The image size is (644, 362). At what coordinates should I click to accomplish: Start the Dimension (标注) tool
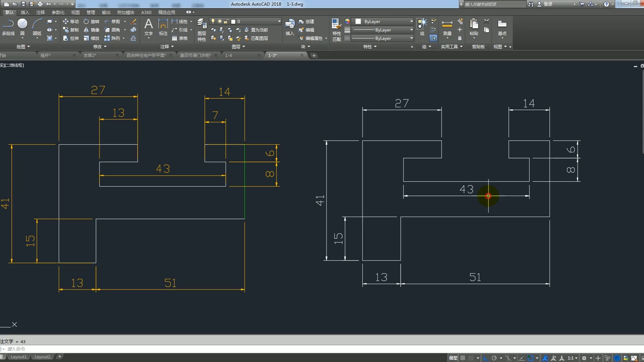[163, 27]
